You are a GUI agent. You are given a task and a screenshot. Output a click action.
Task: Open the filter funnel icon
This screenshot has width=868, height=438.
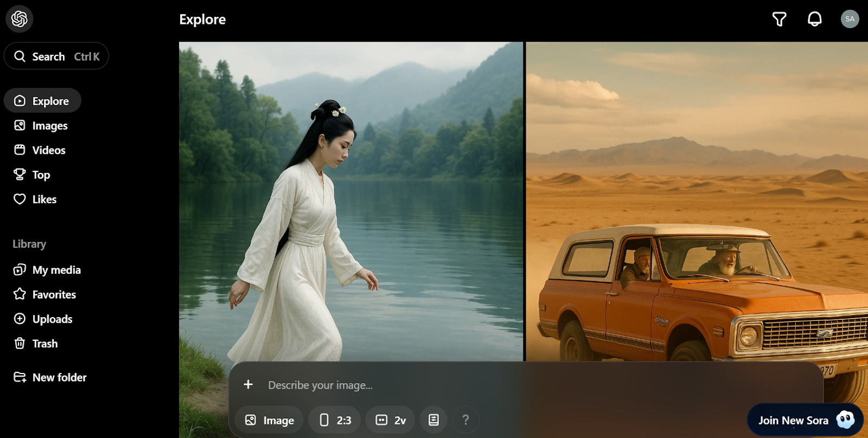(779, 20)
